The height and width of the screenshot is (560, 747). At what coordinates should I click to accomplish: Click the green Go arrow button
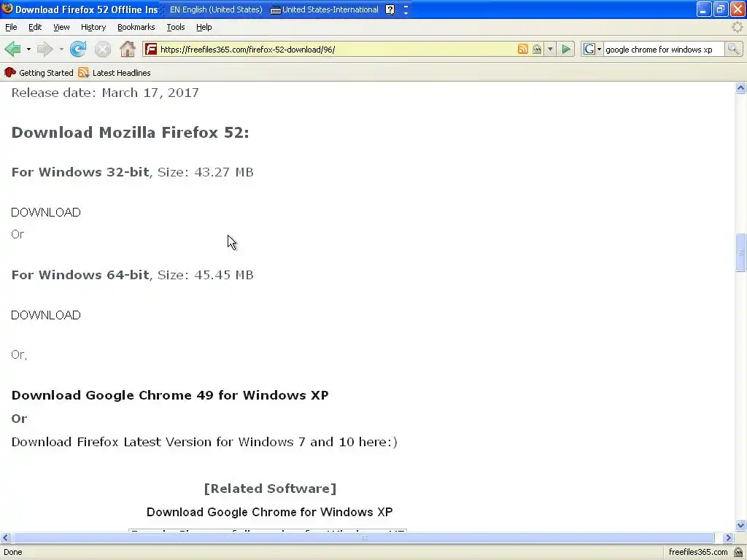click(566, 49)
